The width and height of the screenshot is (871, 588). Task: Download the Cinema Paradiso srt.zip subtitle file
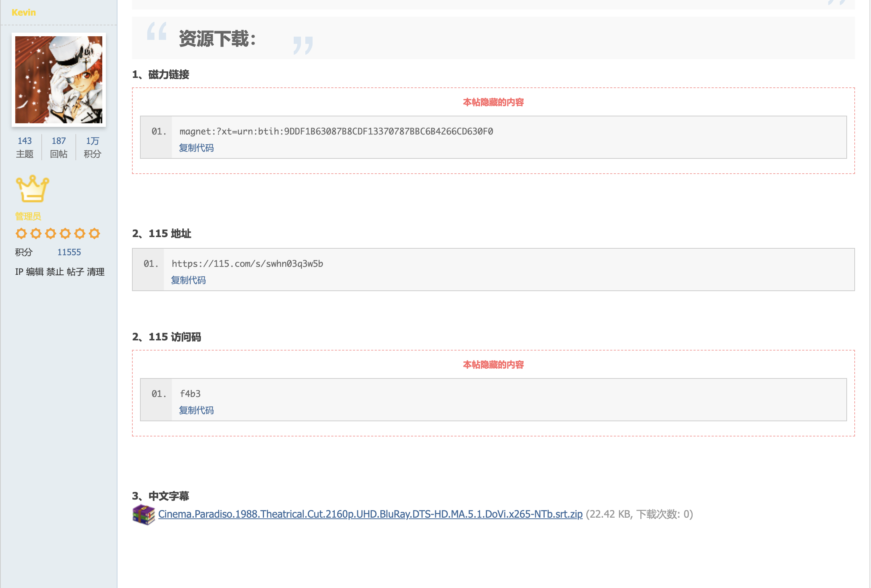[x=370, y=514]
